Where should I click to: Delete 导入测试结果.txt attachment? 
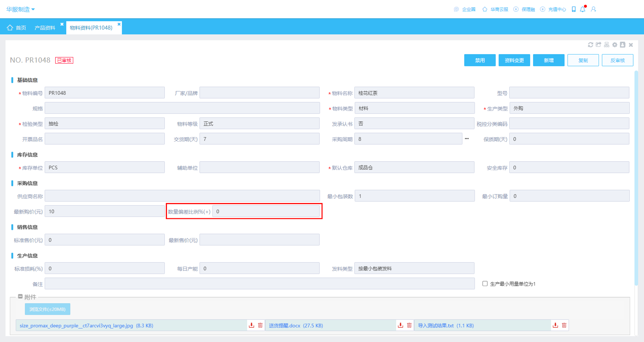pos(564,325)
